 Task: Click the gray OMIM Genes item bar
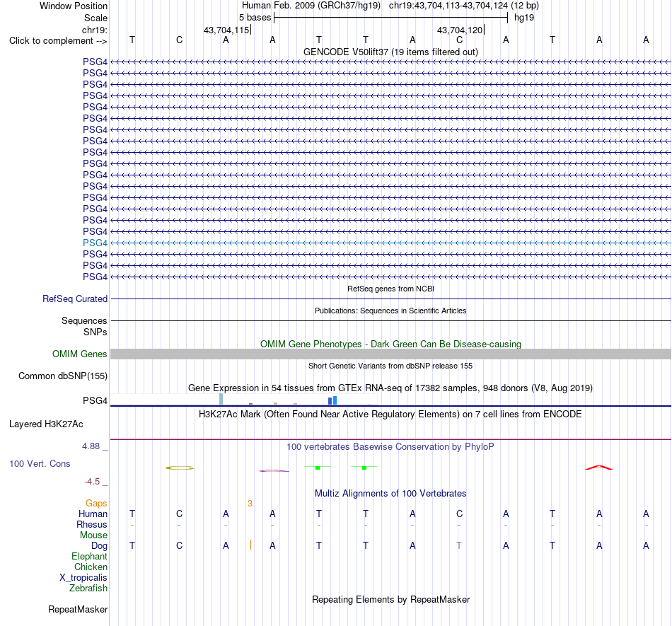[390, 354]
